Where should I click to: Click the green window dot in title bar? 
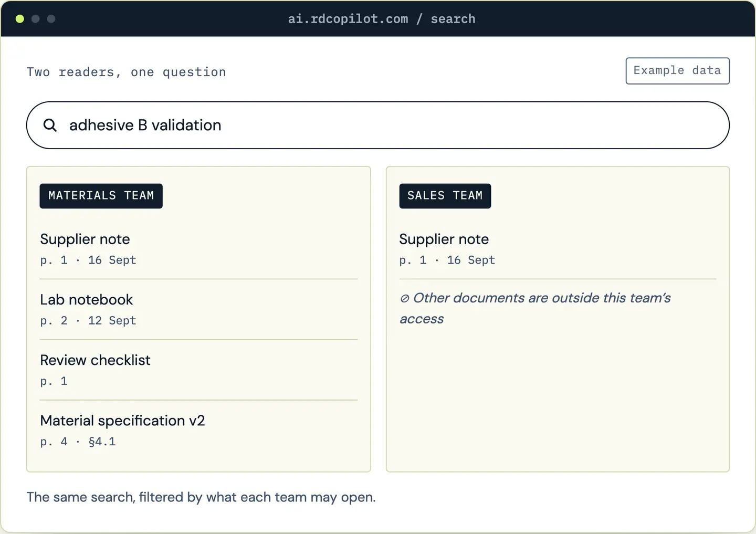click(20, 19)
